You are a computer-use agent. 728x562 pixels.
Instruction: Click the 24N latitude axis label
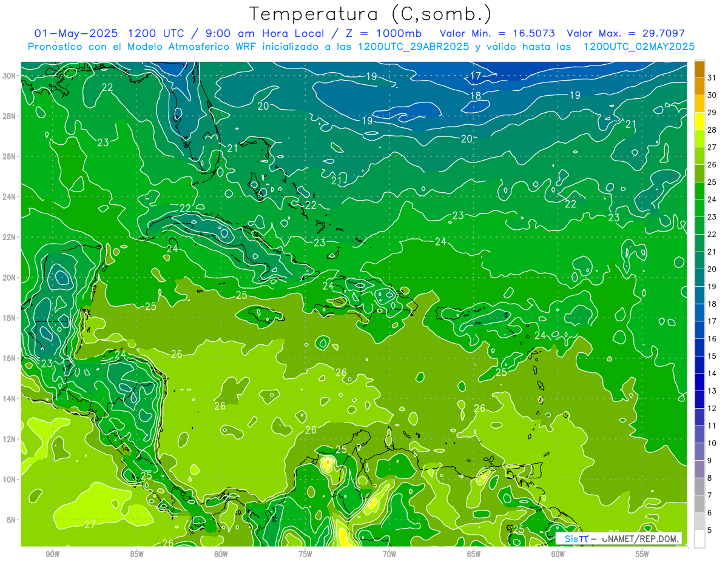tap(8, 197)
